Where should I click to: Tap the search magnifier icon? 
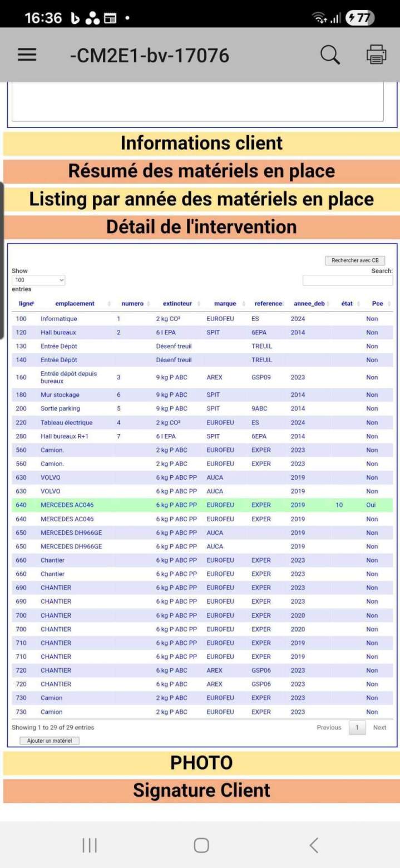coord(330,55)
